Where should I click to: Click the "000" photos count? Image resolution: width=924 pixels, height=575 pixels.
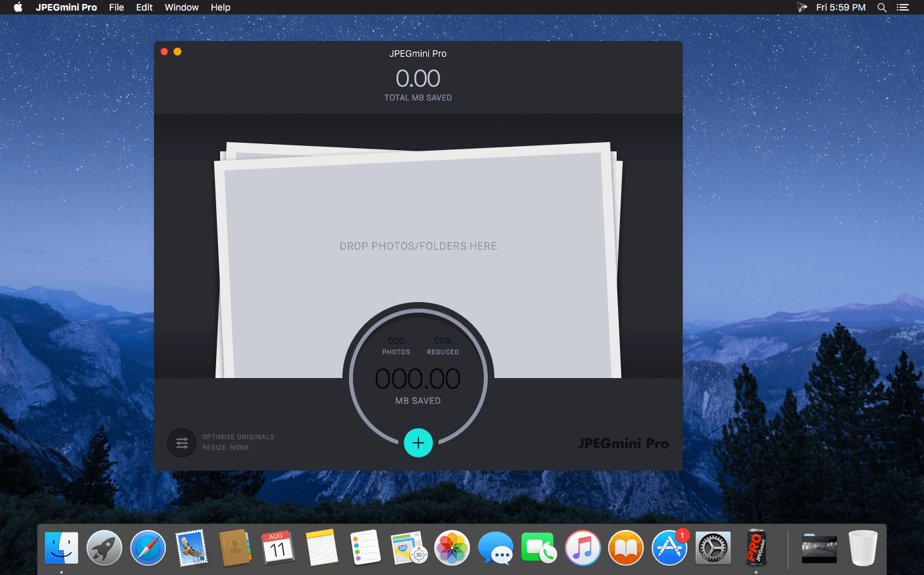coord(396,341)
